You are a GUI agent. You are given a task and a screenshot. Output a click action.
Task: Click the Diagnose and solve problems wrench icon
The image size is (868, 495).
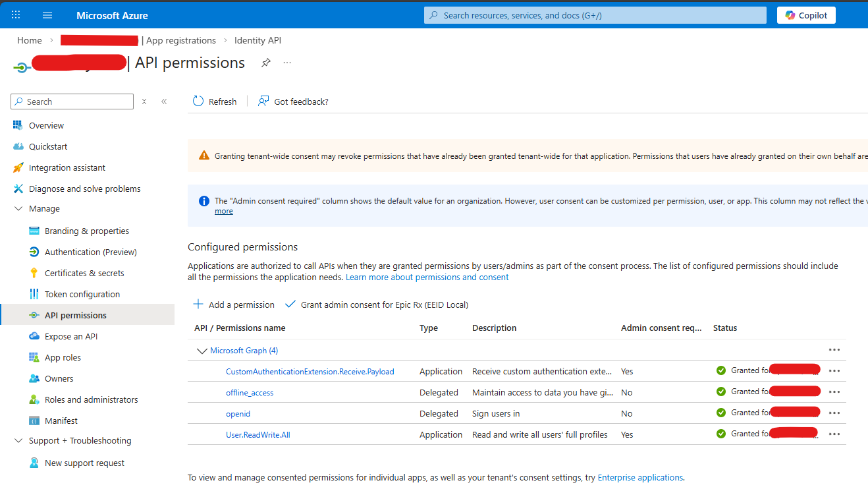18,189
